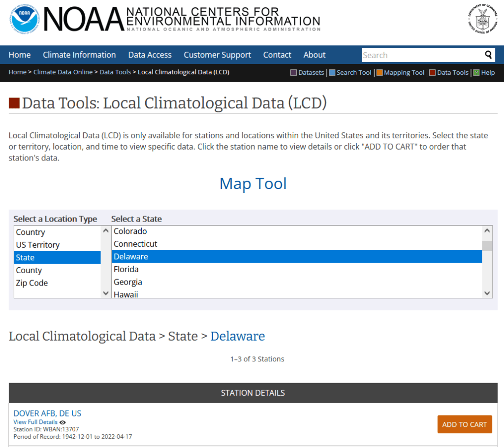Open the Help icon link
504x447 pixels.
point(475,72)
